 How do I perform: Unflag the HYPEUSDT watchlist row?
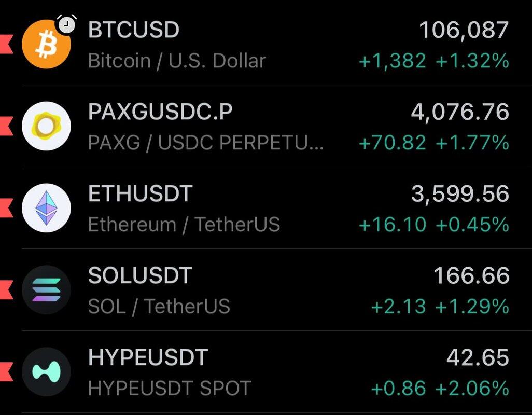coord(6,371)
